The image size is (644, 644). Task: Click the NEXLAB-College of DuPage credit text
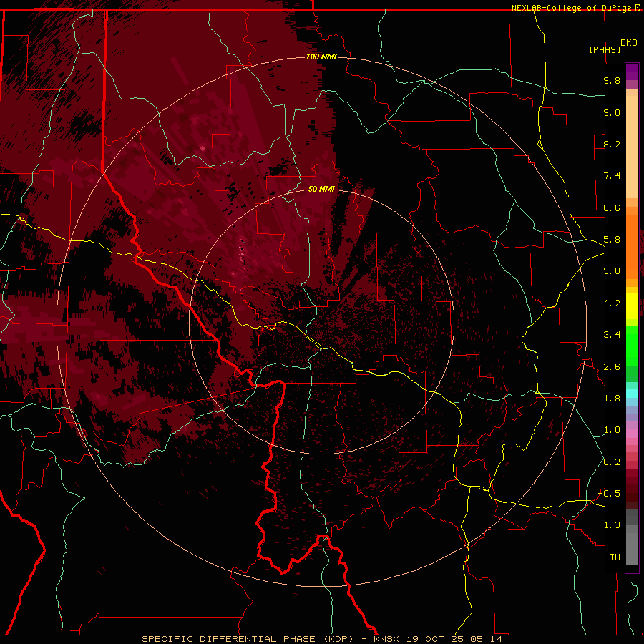pos(573,8)
